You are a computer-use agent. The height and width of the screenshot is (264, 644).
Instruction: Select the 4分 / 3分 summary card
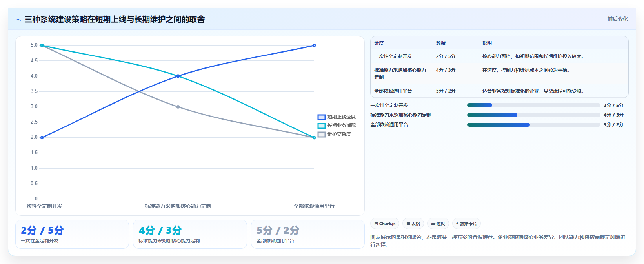190,234
